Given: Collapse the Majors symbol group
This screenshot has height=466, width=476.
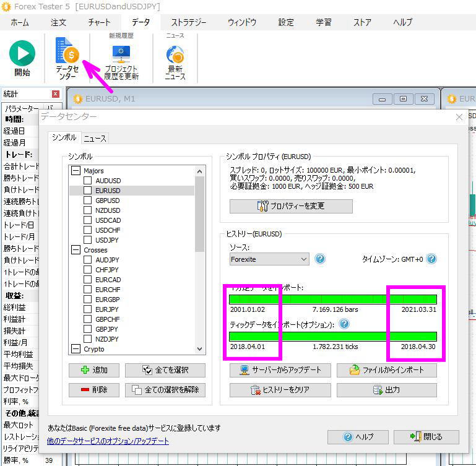Looking at the screenshot, I should (76, 171).
